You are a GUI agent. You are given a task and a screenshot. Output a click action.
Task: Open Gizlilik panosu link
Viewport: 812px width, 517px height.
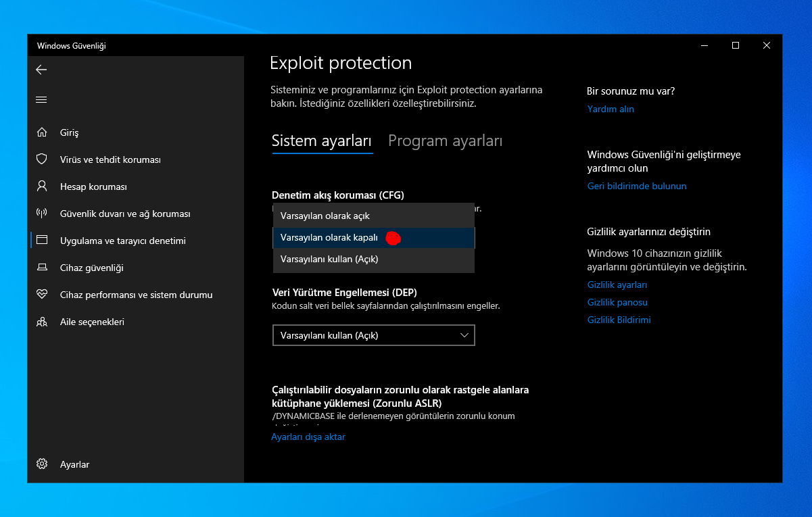pyautogui.click(x=617, y=302)
